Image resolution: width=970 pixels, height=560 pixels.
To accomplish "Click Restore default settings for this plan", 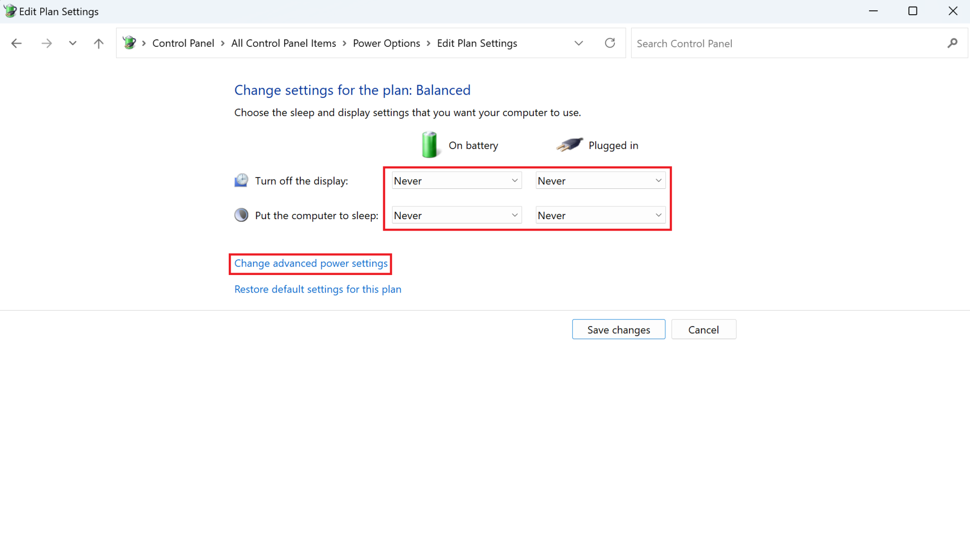I will (x=317, y=289).
